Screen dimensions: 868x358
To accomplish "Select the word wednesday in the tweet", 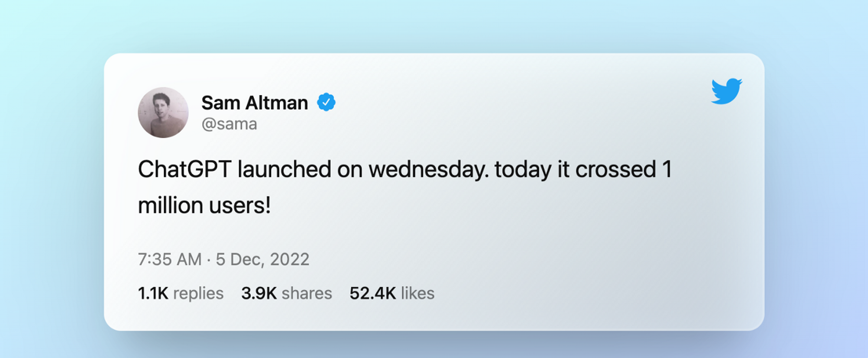I will [x=428, y=169].
